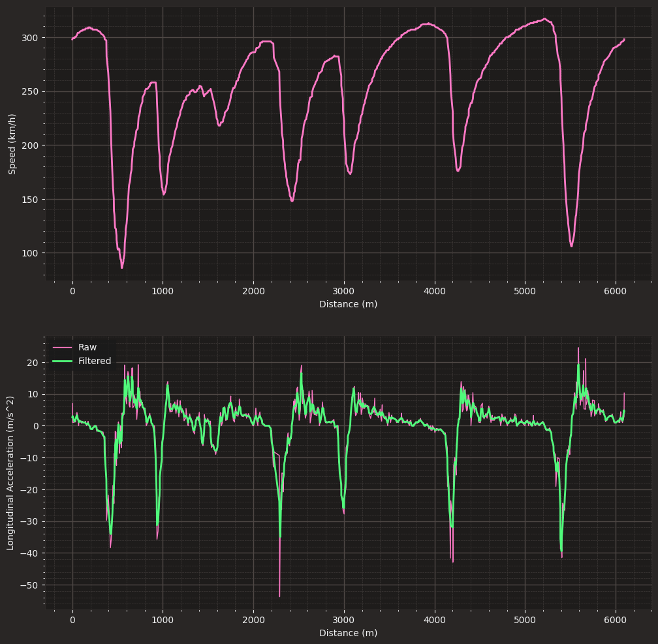Click the 'Distance (m)' label under speed plot

[x=349, y=304]
